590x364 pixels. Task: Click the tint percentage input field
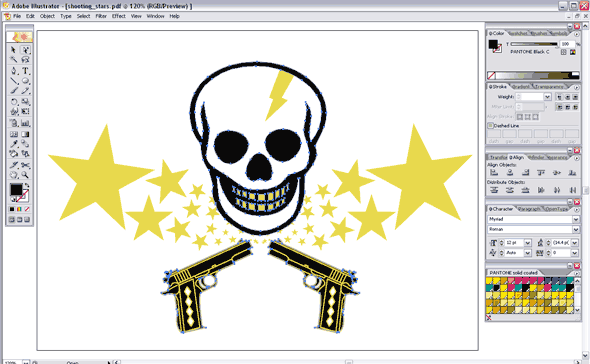pos(567,44)
